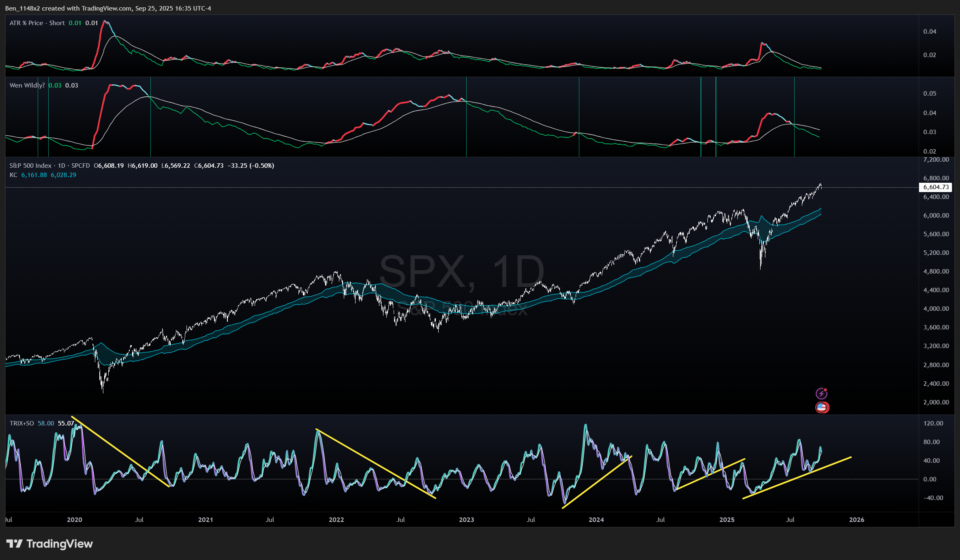Click the US flag economic event icon
The height and width of the screenshot is (560, 960).
(822, 407)
